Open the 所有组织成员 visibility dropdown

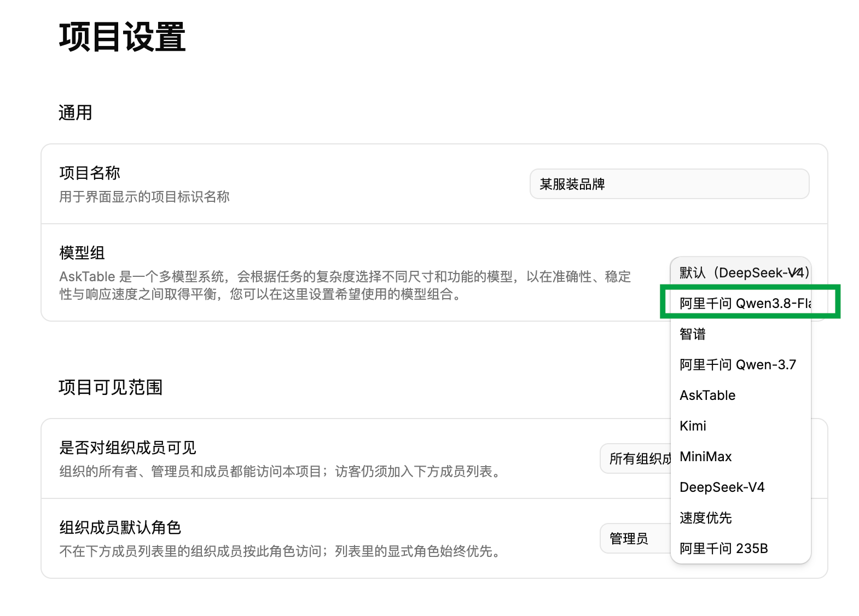[636, 458]
